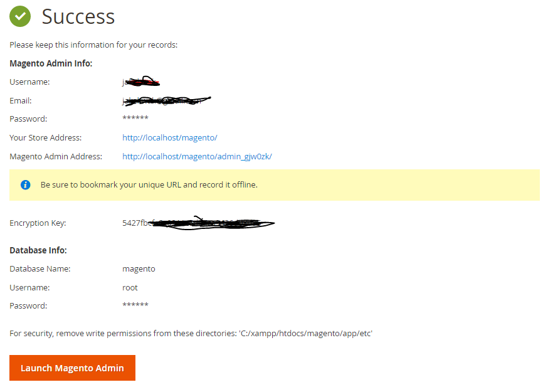Open the Magento Admin Address admin_gjw0zk link
Viewport: 548px width, 392px height.
point(197,156)
